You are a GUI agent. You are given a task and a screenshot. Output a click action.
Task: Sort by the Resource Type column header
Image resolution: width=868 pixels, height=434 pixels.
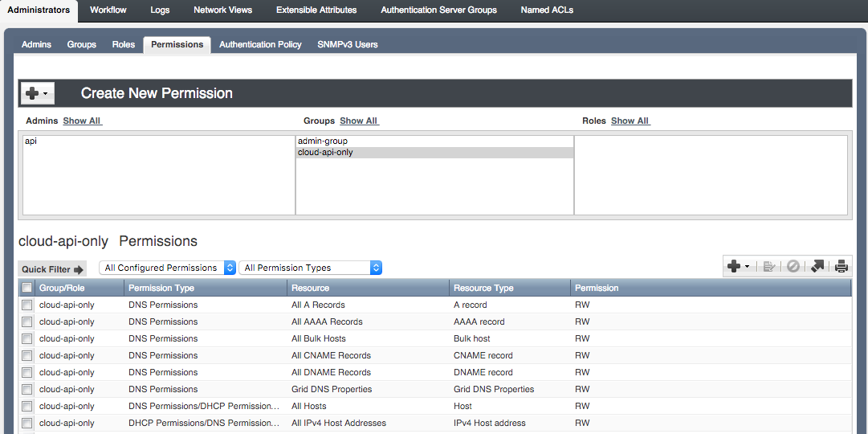(x=510, y=288)
